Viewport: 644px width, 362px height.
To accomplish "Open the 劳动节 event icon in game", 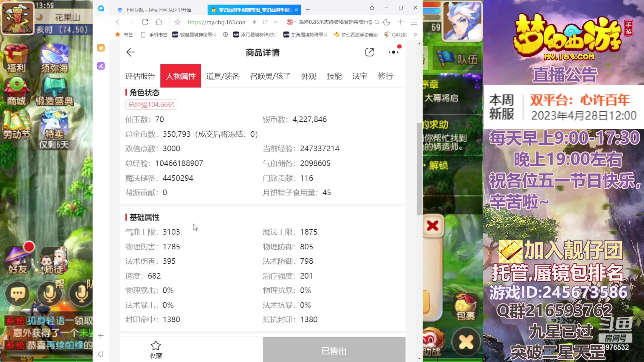I will (x=17, y=124).
